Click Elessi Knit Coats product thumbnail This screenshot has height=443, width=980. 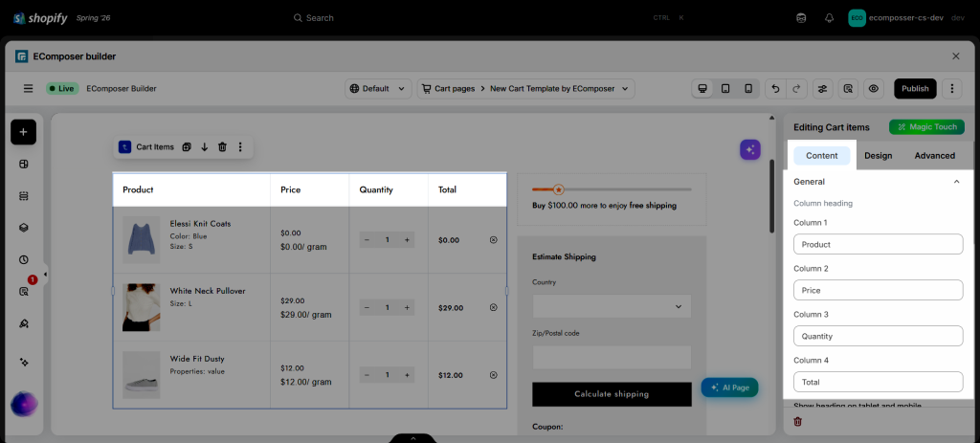142,240
